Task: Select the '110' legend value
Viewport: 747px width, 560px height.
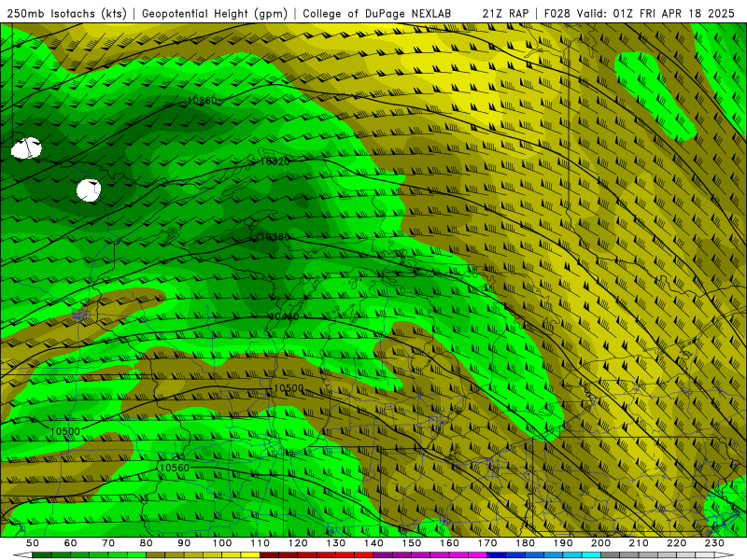Action: pos(261,543)
